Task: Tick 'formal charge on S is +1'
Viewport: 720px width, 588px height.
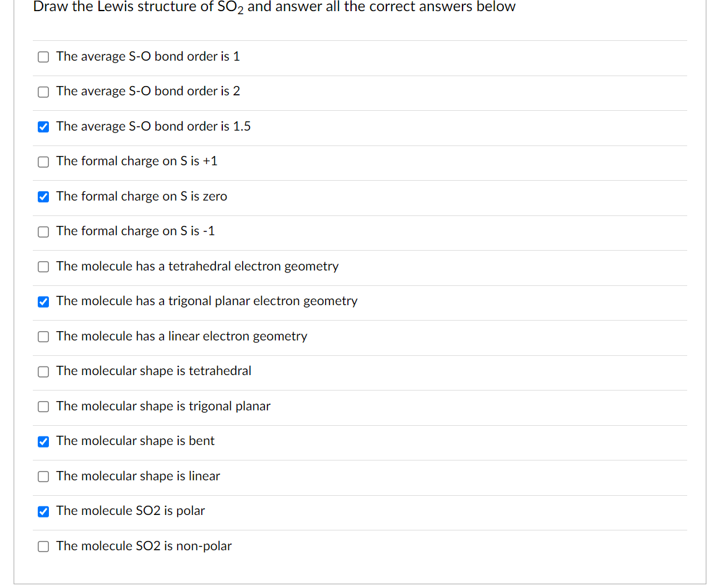Action: [43, 162]
